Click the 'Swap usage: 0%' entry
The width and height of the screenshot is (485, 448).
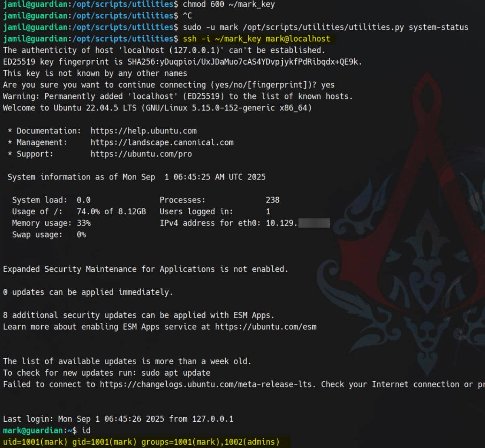(49, 235)
